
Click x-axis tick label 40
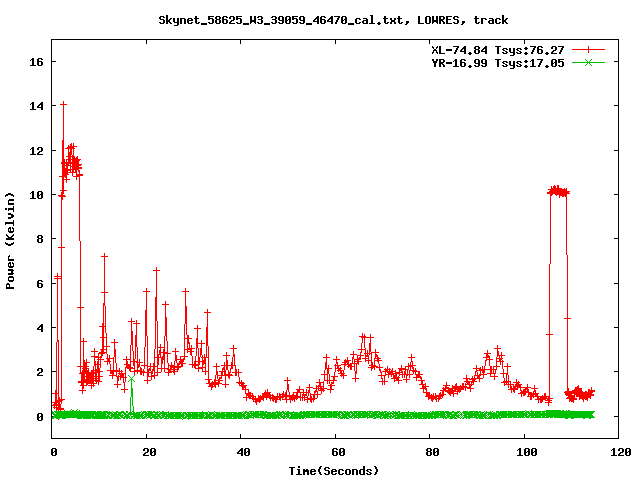coord(243,452)
